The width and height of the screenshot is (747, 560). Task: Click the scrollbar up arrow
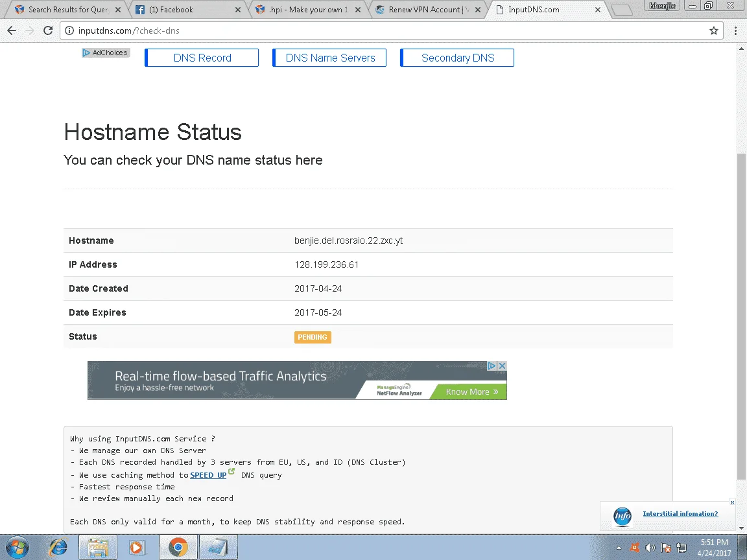(x=741, y=49)
